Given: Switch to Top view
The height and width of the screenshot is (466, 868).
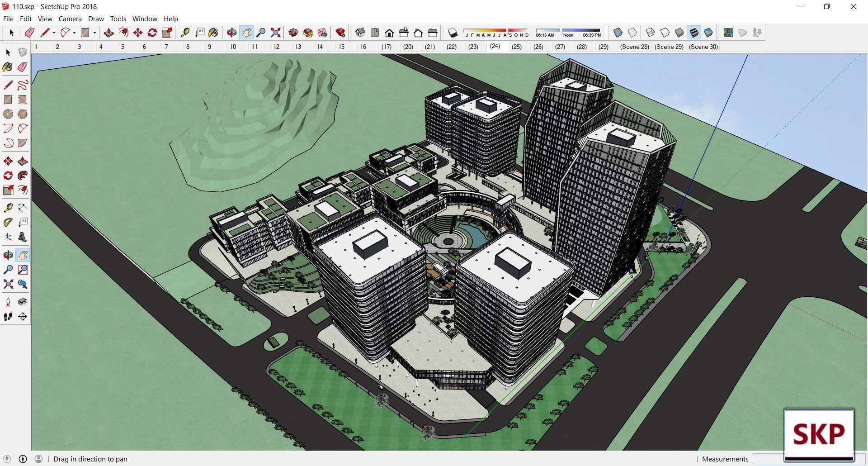Looking at the screenshot, I should [x=375, y=33].
